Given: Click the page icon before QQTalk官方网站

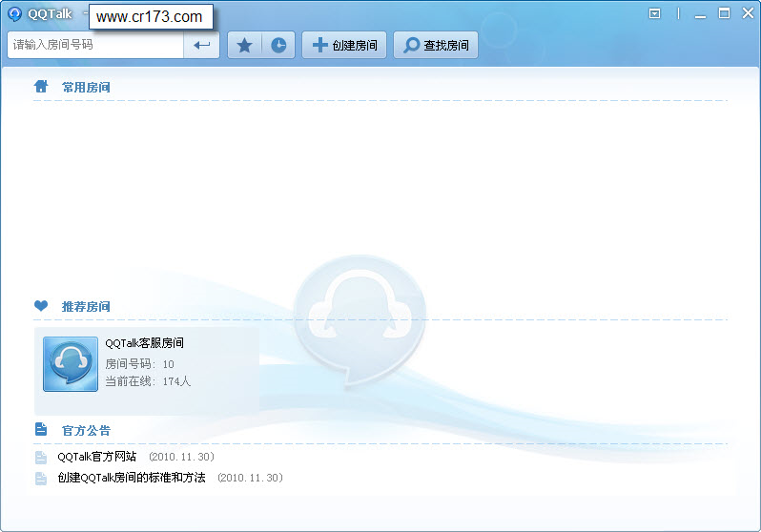Looking at the screenshot, I should pyautogui.click(x=41, y=458).
